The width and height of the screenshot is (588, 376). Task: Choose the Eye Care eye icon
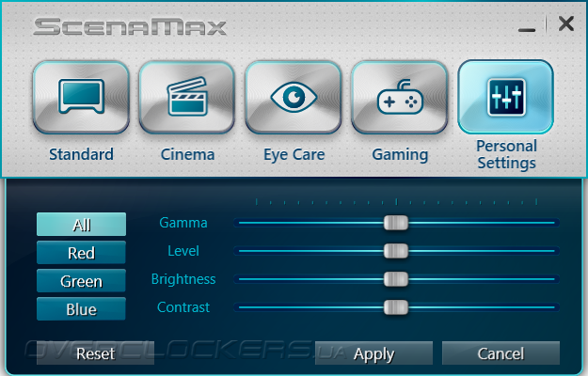coord(294,98)
